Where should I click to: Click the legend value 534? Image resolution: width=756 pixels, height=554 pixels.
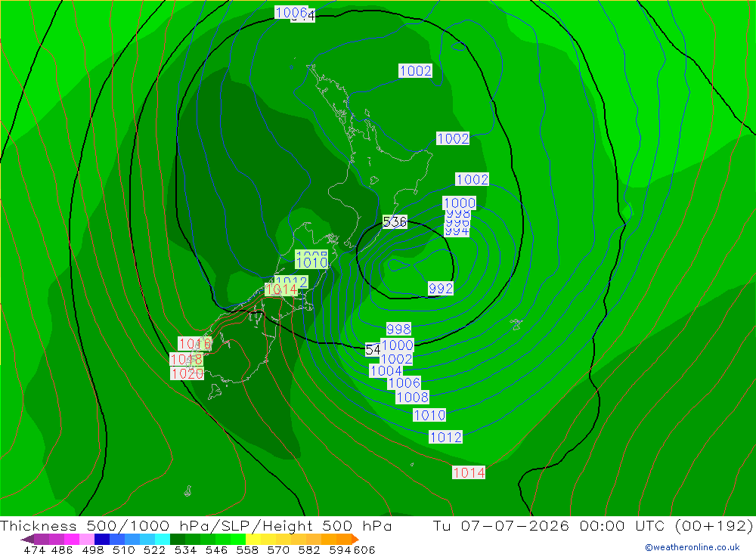tap(185, 549)
